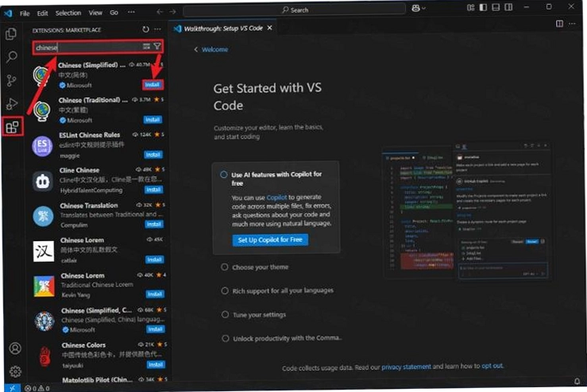Install Chinese Lorem by catlair
The height and width of the screenshot is (392, 587).
[x=154, y=259]
